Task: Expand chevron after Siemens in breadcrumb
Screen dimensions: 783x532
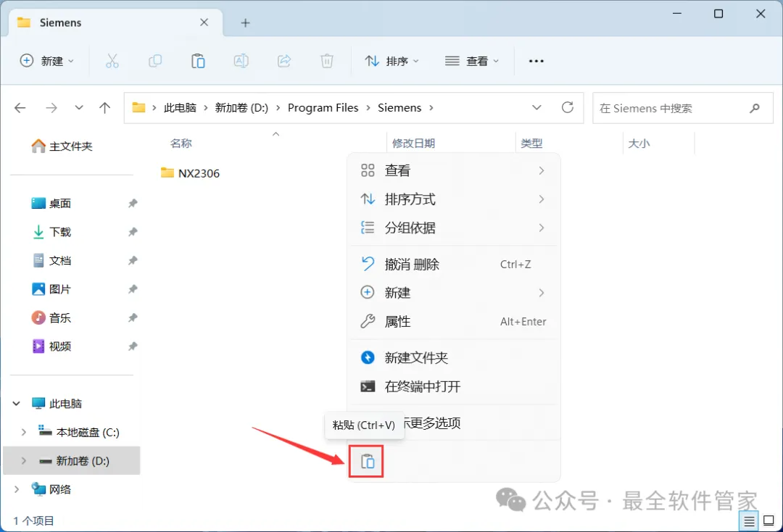Action: click(x=431, y=108)
